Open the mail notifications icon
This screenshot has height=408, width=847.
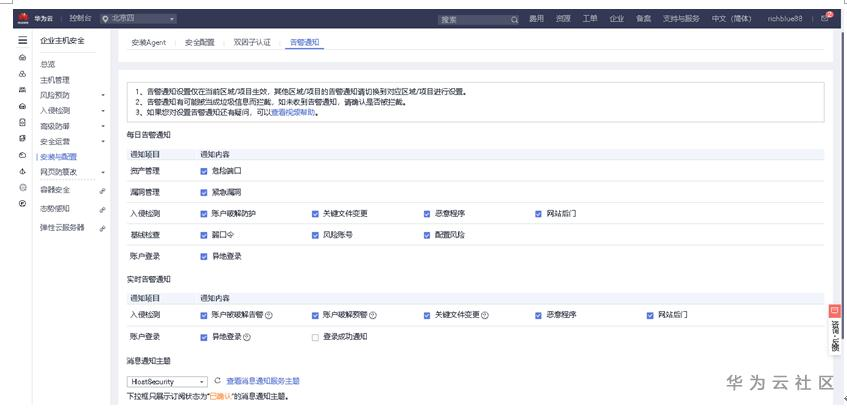tap(824, 18)
